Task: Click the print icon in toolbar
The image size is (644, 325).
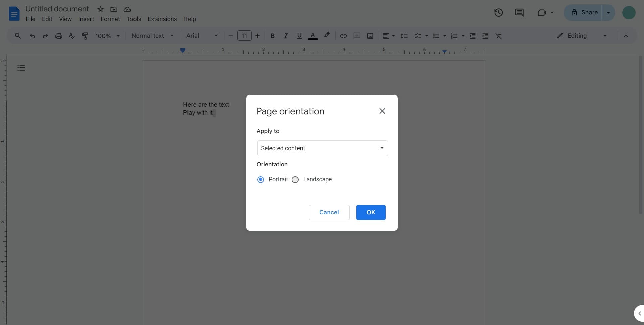Action: tap(59, 36)
